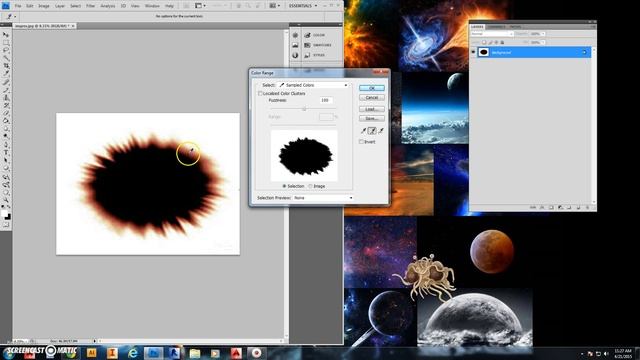Open the layer Opacity dropdown
The image size is (640, 360).
tap(542, 33)
